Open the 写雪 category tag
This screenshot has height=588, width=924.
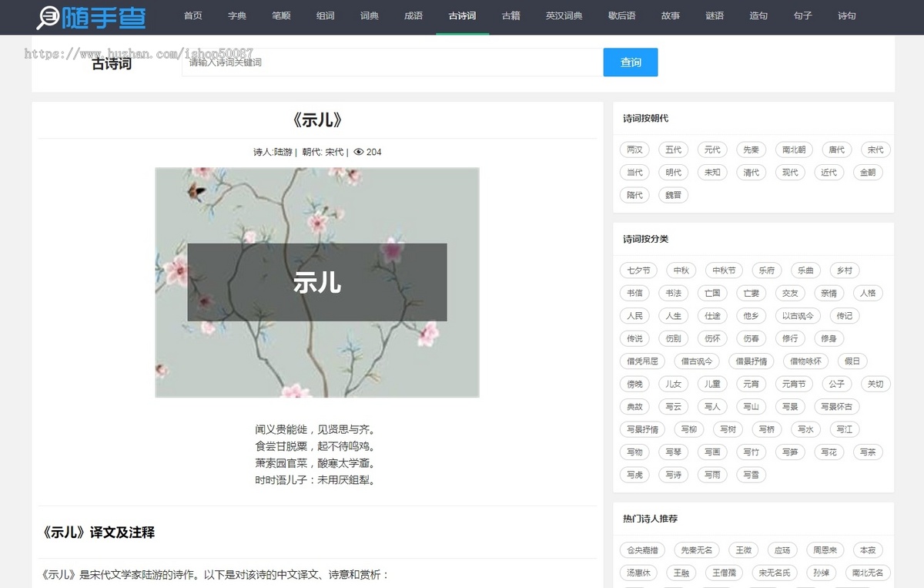tap(751, 475)
